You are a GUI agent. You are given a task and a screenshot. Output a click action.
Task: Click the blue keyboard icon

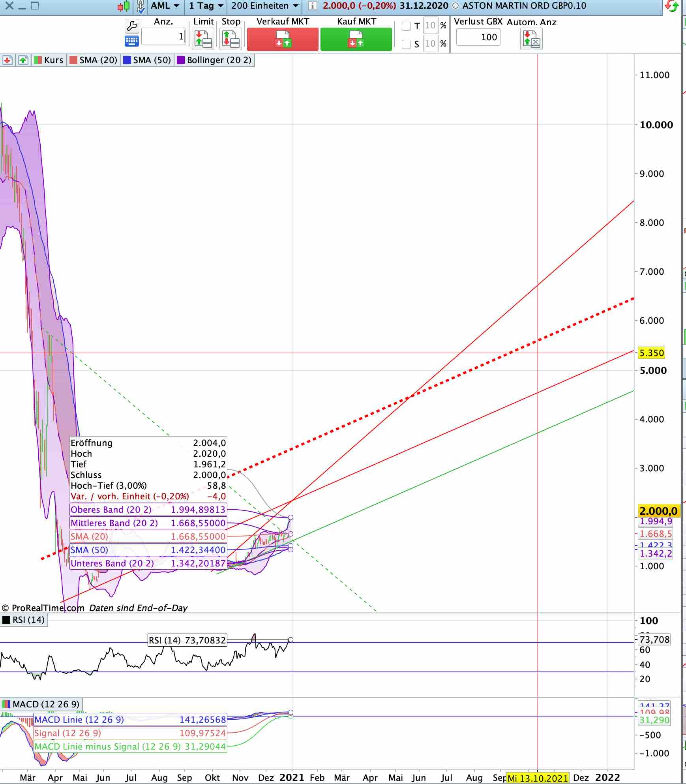pyautogui.click(x=132, y=40)
